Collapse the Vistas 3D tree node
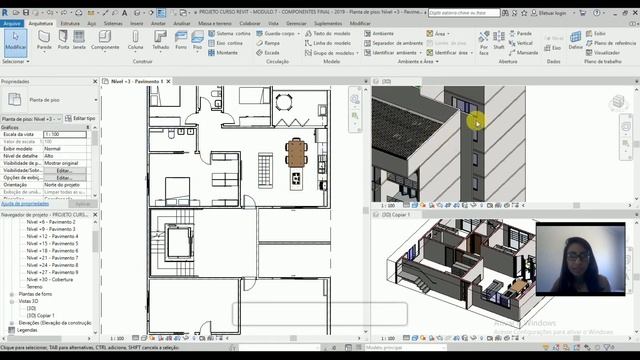640x360 pixels. click(12, 301)
